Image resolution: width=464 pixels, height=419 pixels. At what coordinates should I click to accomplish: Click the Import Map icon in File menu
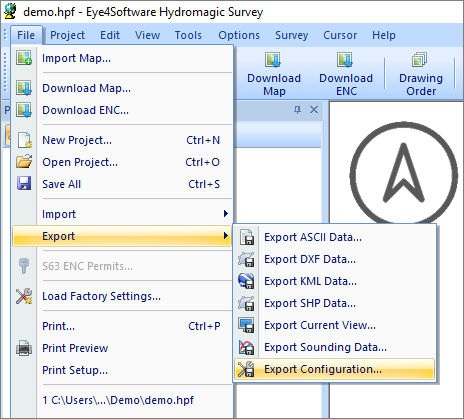(x=24, y=58)
